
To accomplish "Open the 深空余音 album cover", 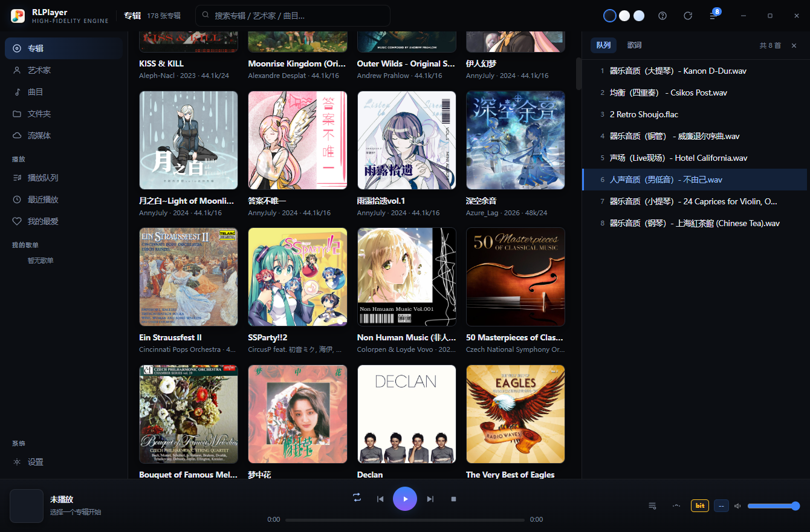I will pyautogui.click(x=516, y=140).
